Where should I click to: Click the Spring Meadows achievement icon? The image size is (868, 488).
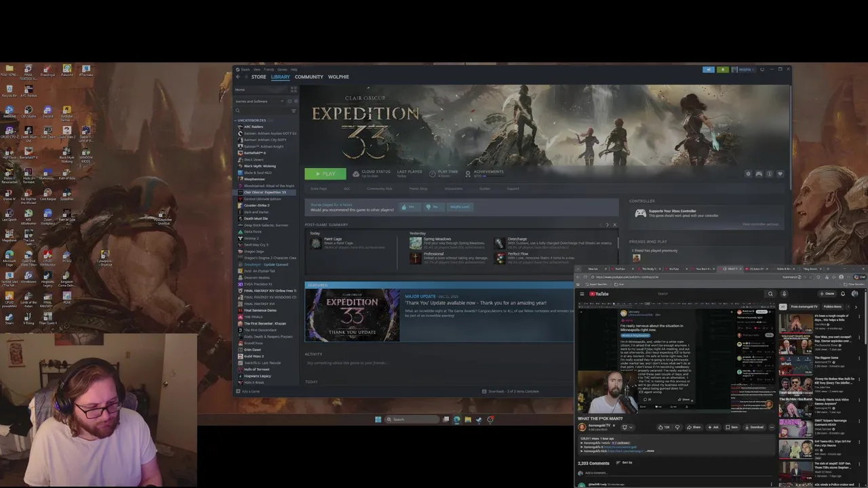(415, 242)
